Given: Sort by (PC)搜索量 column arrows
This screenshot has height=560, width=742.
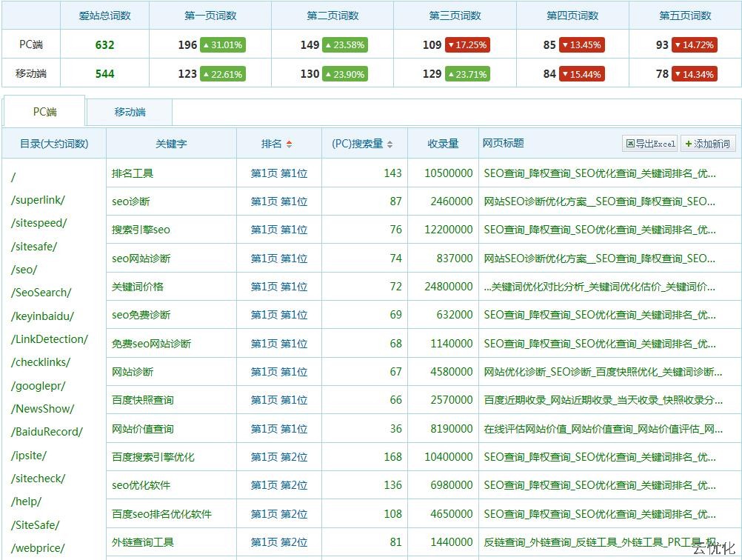Looking at the screenshot, I should [x=390, y=144].
